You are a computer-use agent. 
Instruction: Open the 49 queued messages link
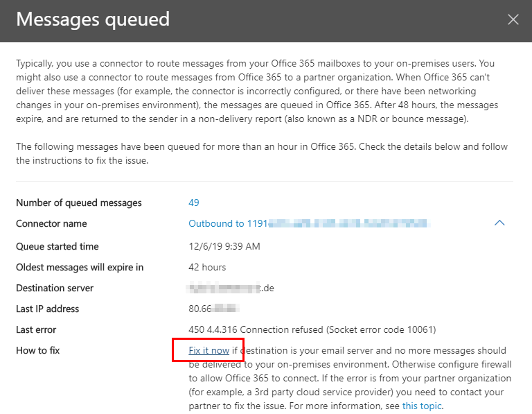point(194,202)
